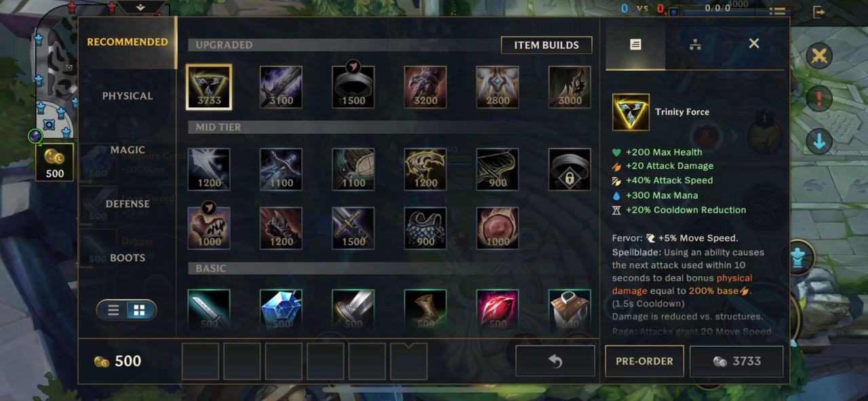Switch to grid view layout

click(x=139, y=310)
